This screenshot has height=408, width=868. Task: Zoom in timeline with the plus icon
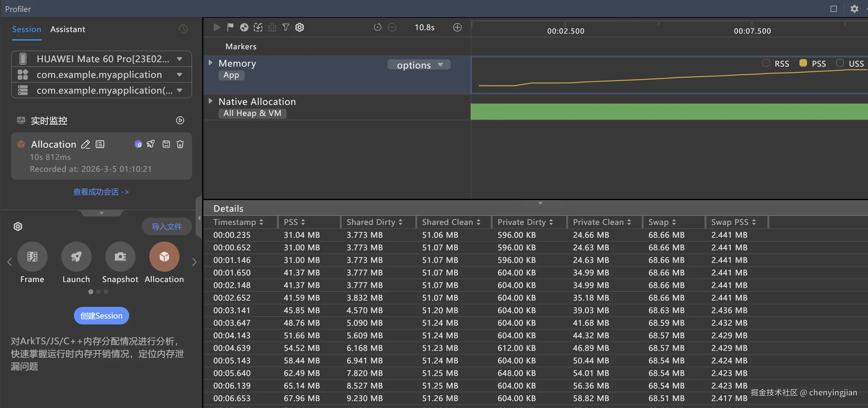click(457, 27)
